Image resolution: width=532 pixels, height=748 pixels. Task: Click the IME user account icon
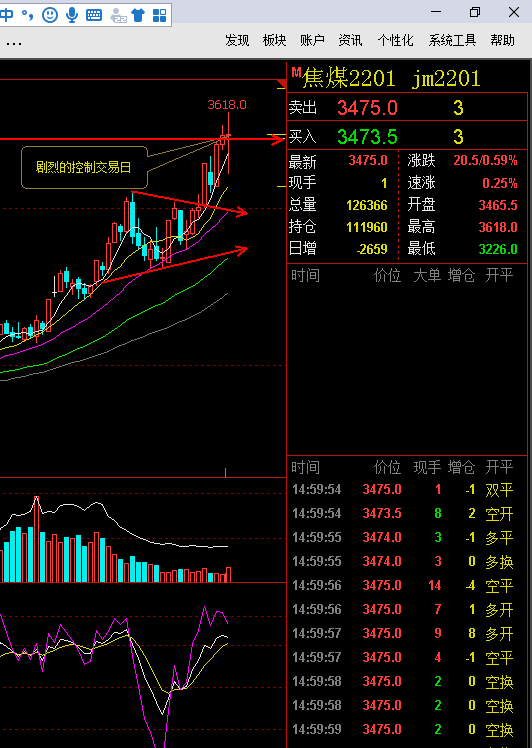[x=118, y=16]
